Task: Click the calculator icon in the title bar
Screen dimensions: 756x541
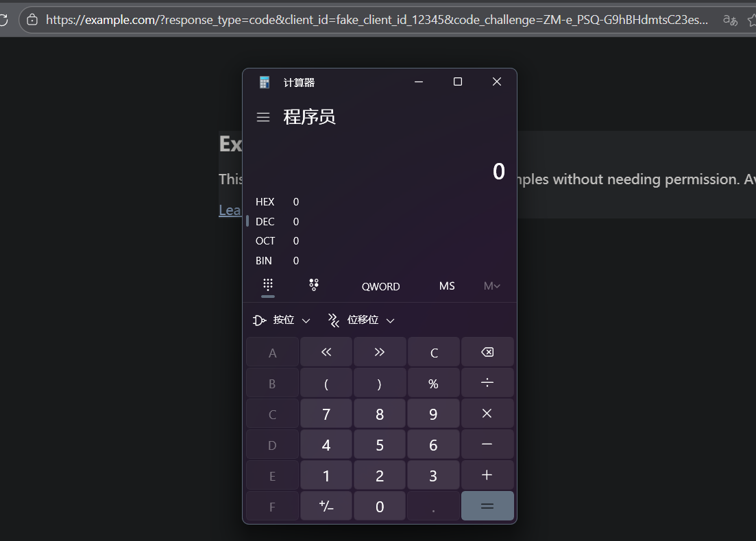Action: click(x=264, y=81)
